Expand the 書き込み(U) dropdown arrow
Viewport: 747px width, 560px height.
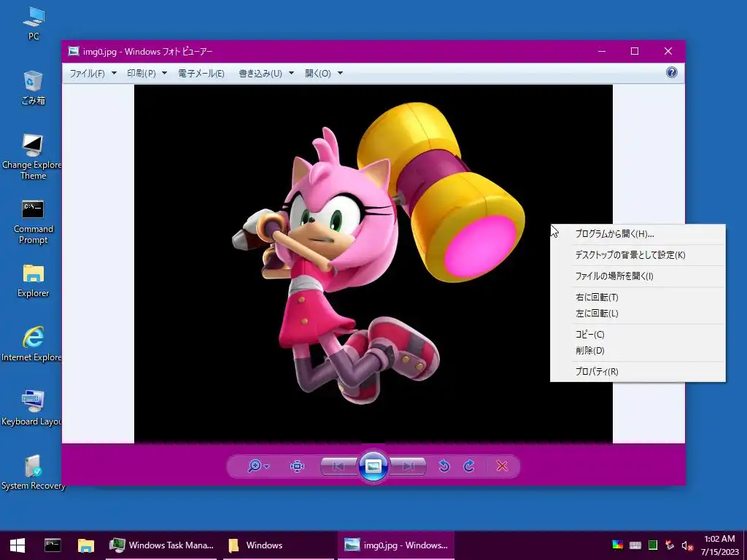(291, 74)
